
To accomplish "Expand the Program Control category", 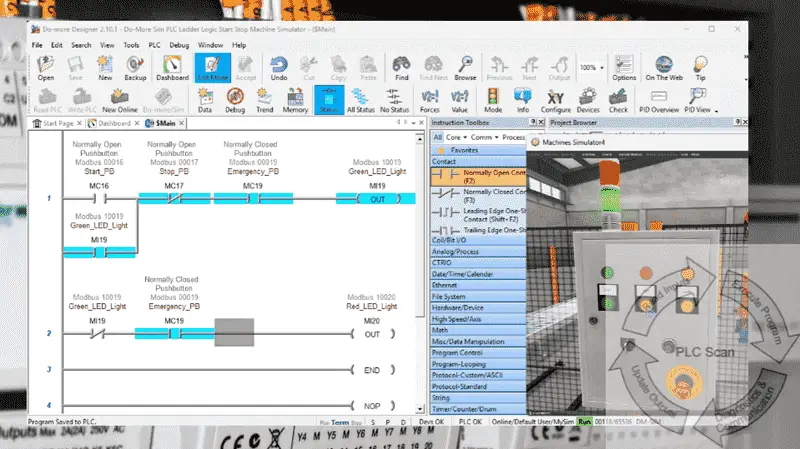I will pyautogui.click(x=479, y=353).
